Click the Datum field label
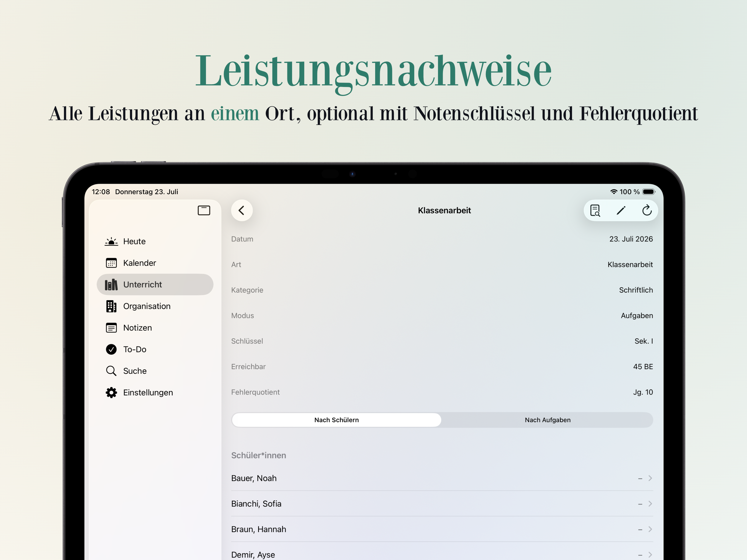 242,239
